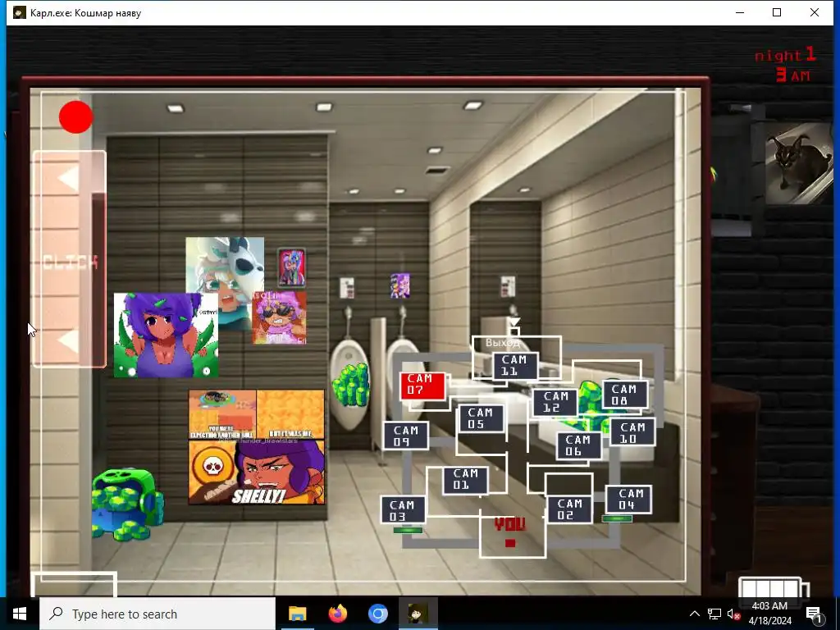Viewport: 840px width, 630px height.
Task: Click the small poster above the urinals
Action: point(400,285)
